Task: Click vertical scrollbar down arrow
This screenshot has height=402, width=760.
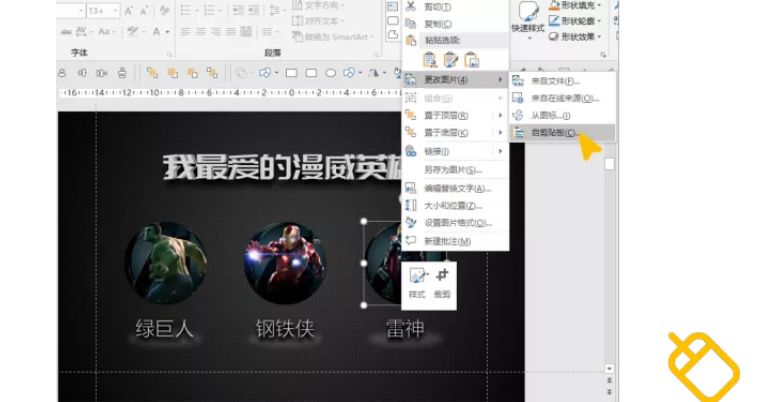Action: pyautogui.click(x=609, y=369)
